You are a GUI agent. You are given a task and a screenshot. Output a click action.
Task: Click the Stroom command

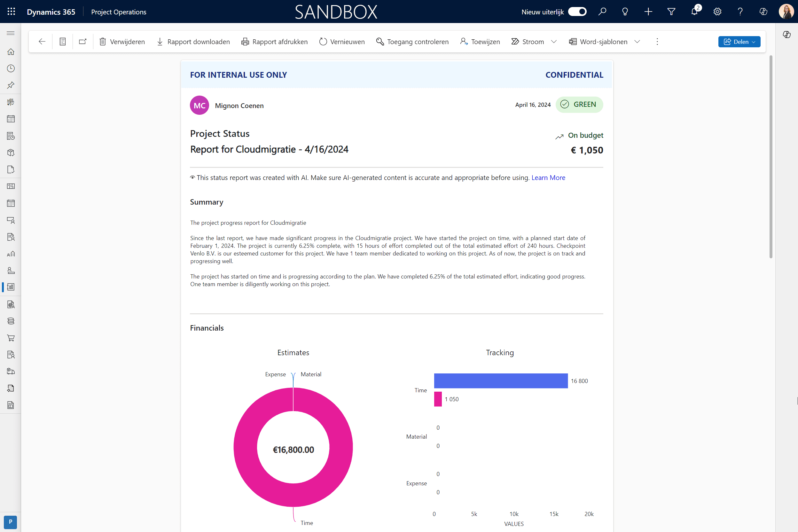click(x=528, y=42)
